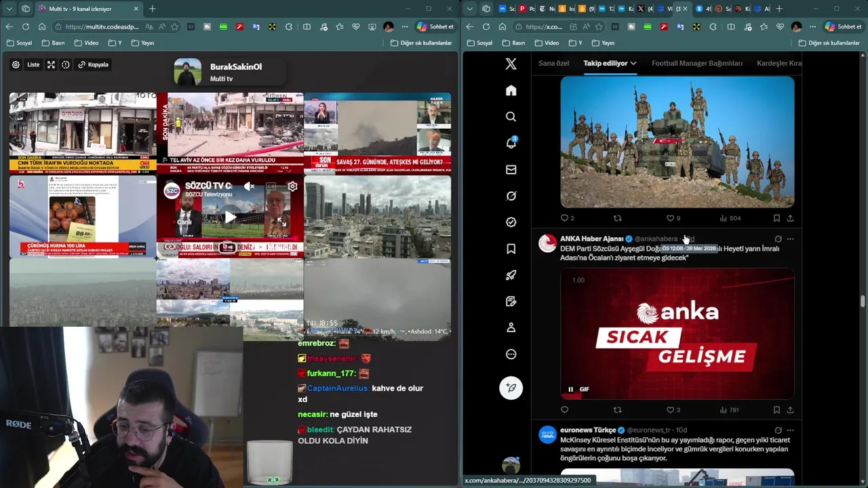
Task: Open Video bookmarks folder in right browser
Action: click(x=547, y=43)
